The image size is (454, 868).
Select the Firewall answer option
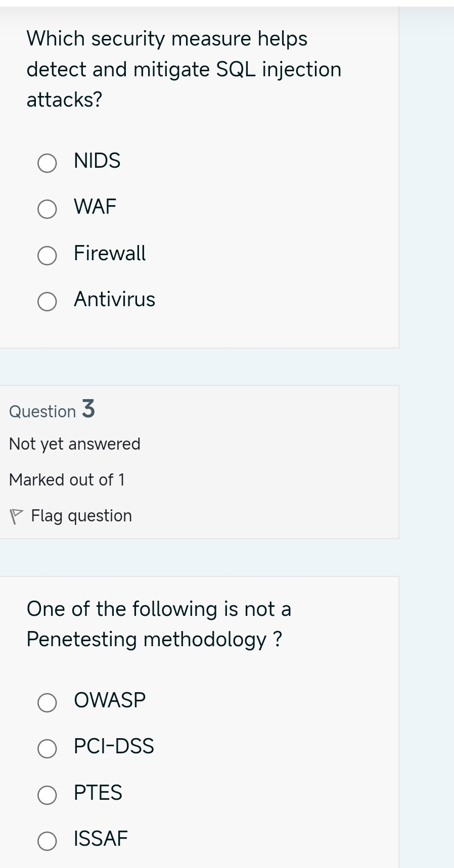[x=47, y=255]
